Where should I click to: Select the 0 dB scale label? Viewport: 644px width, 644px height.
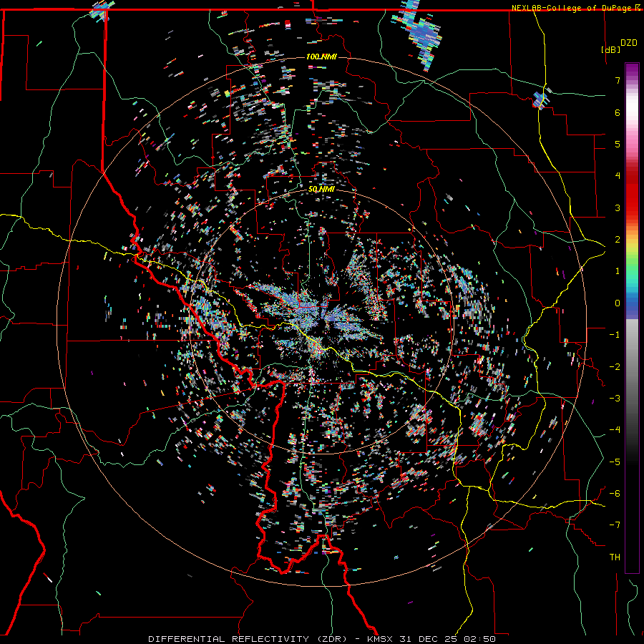618,303
